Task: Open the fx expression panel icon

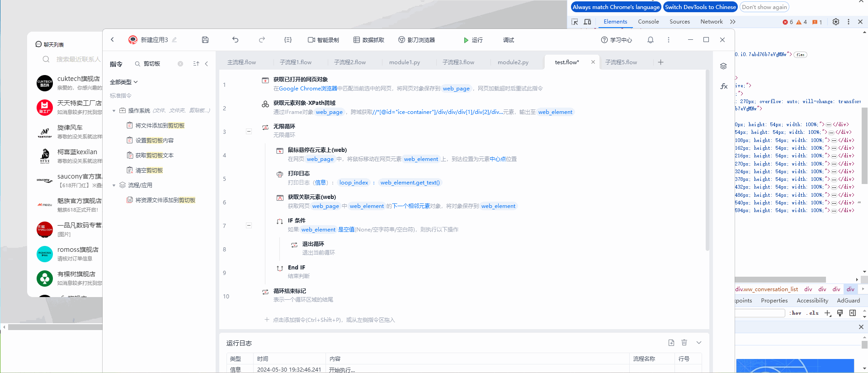Action: click(x=723, y=86)
